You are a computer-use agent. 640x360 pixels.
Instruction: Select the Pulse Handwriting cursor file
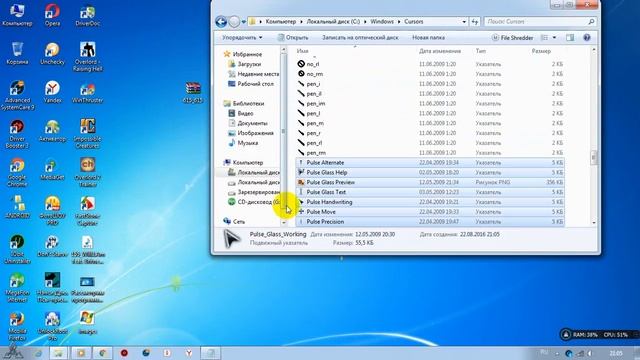coord(430,202)
